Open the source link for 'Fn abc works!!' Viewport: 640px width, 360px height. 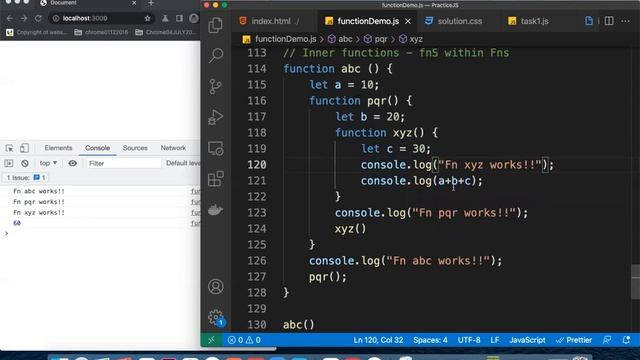point(196,191)
